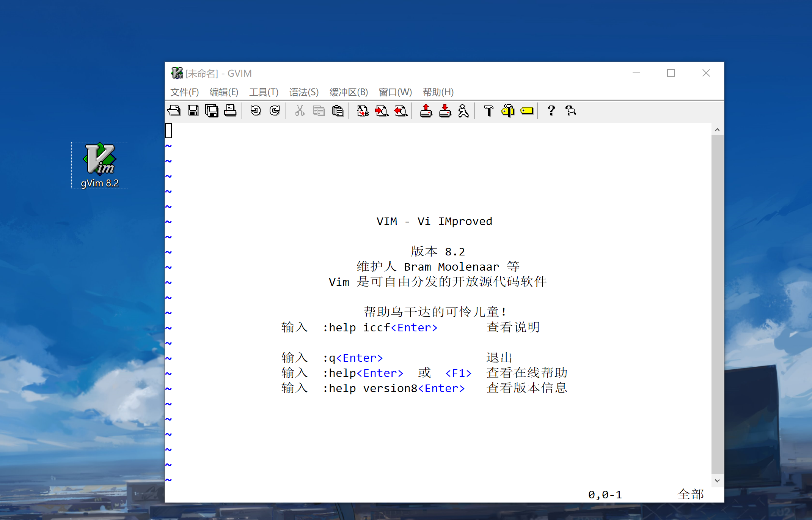Click the Save file floppy icon

tap(193, 110)
